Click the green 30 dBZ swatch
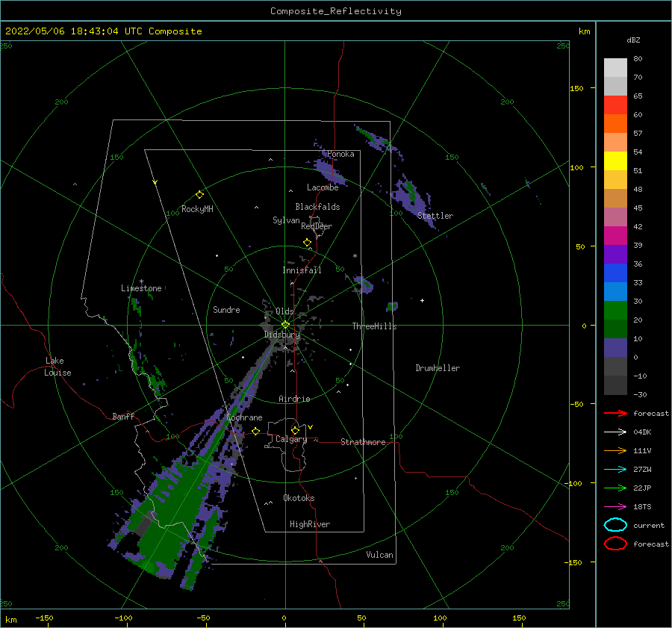Image resolution: width=672 pixels, height=628 pixels. [615, 310]
